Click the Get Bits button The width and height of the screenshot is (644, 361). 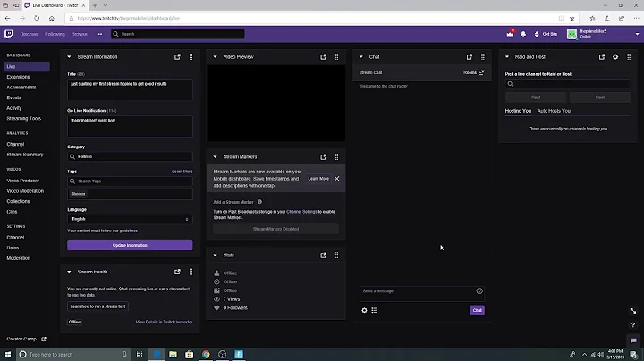point(546,34)
